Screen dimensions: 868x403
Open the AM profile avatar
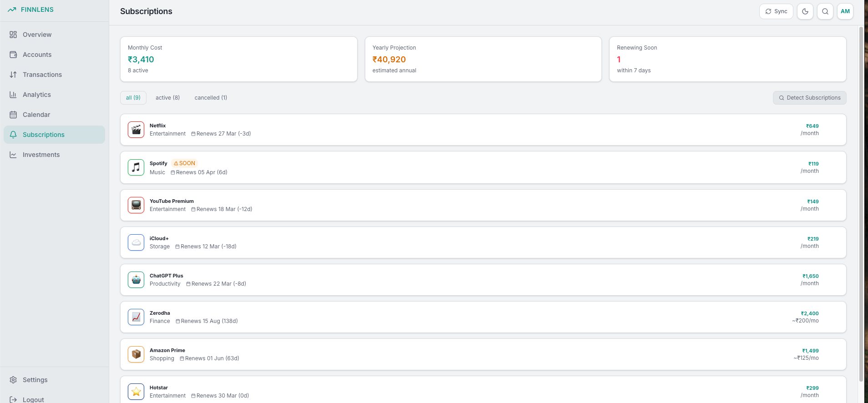pyautogui.click(x=845, y=11)
